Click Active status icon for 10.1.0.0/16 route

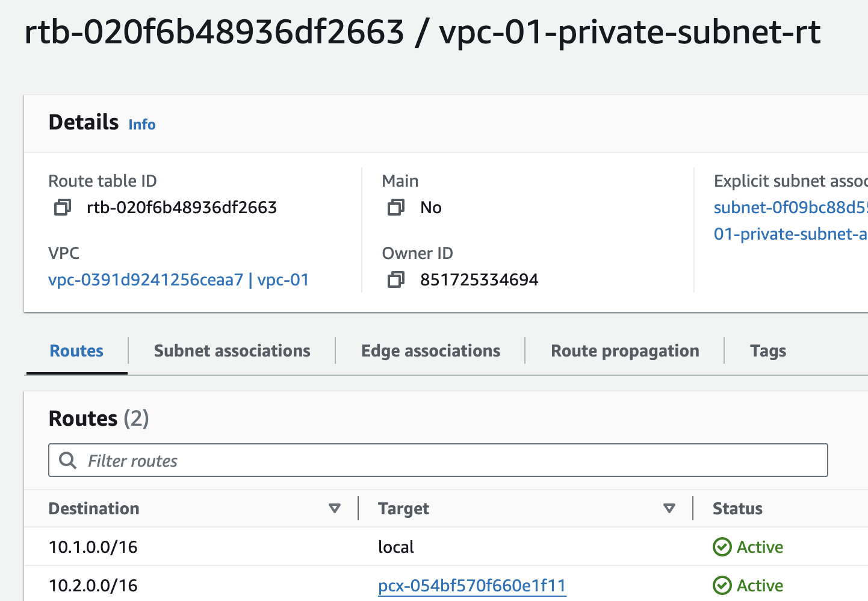point(722,547)
